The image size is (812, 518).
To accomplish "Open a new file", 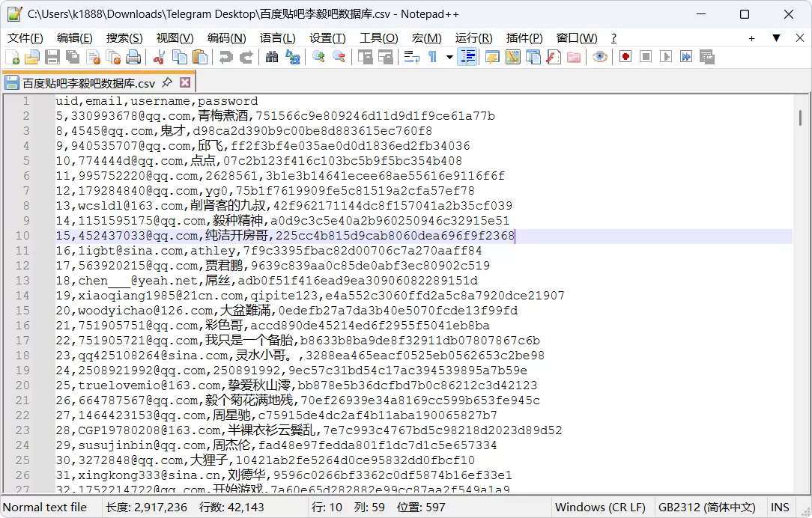I will [x=10, y=56].
